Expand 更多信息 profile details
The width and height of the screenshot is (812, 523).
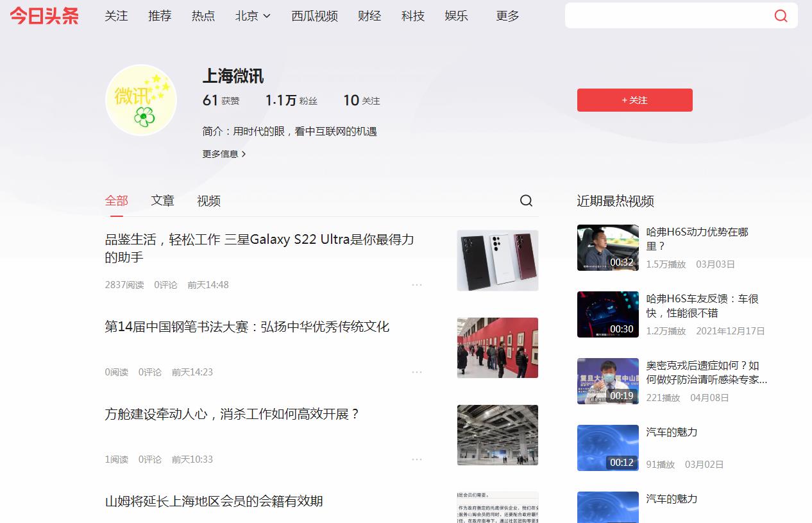pyautogui.click(x=224, y=154)
